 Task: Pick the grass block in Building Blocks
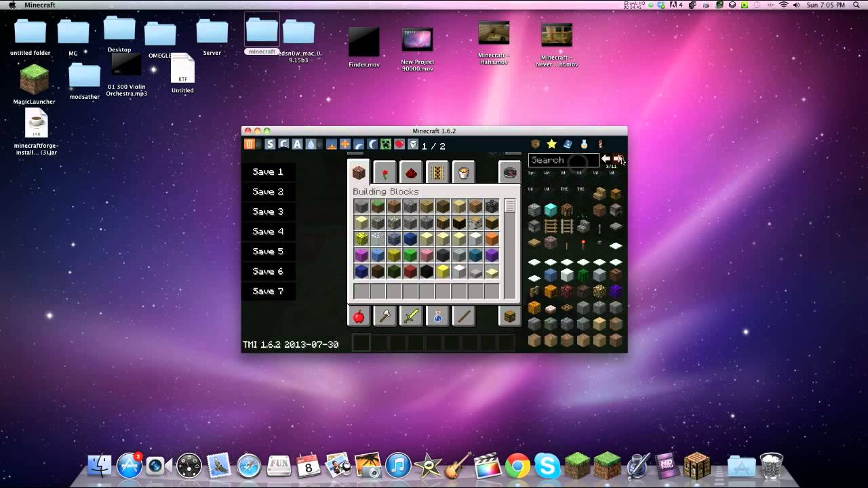(378, 206)
